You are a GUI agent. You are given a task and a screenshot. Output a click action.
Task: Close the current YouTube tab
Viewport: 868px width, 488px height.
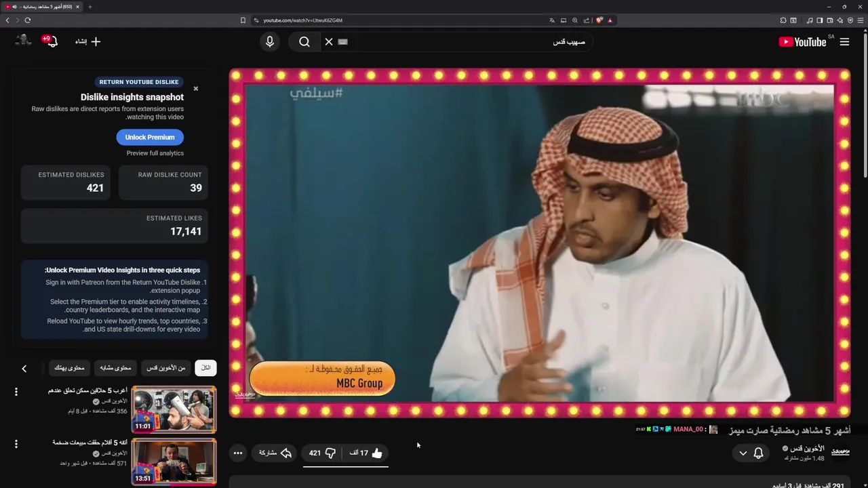coord(77,7)
